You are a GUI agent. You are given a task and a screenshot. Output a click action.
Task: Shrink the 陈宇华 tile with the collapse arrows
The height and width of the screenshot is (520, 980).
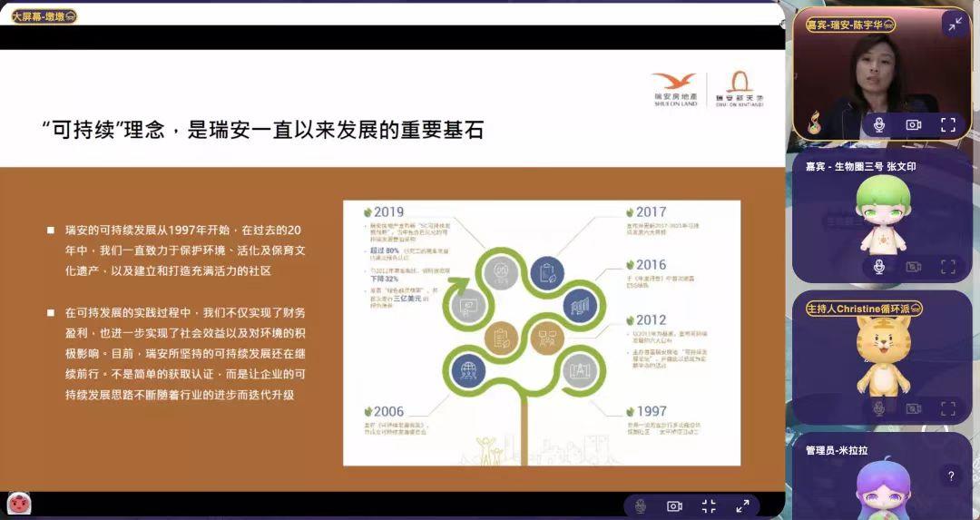955,25
